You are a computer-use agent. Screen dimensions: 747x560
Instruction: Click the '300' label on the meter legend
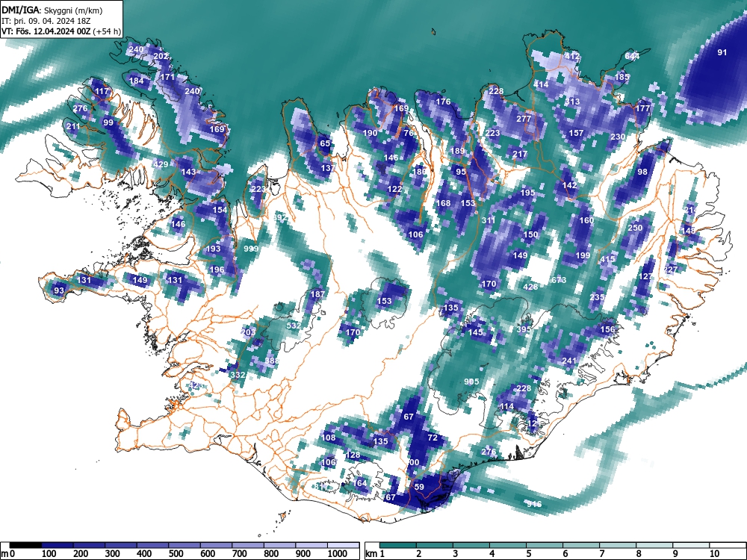click(112, 554)
